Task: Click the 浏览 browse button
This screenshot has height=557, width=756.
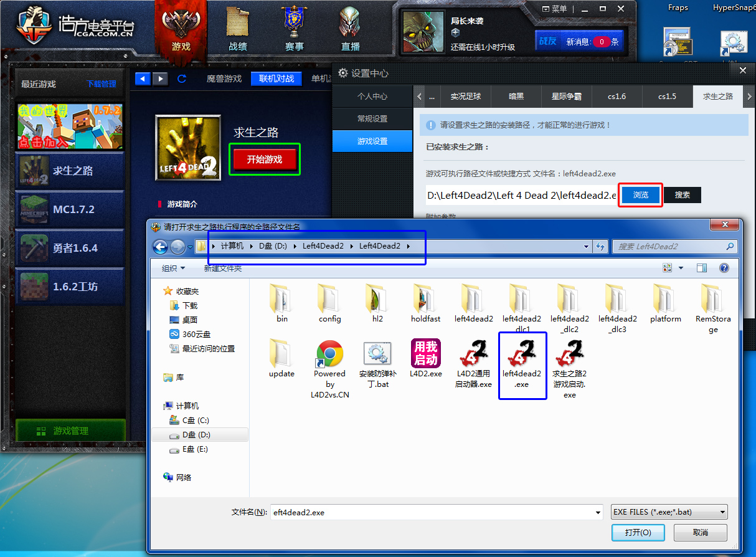Action: point(641,195)
